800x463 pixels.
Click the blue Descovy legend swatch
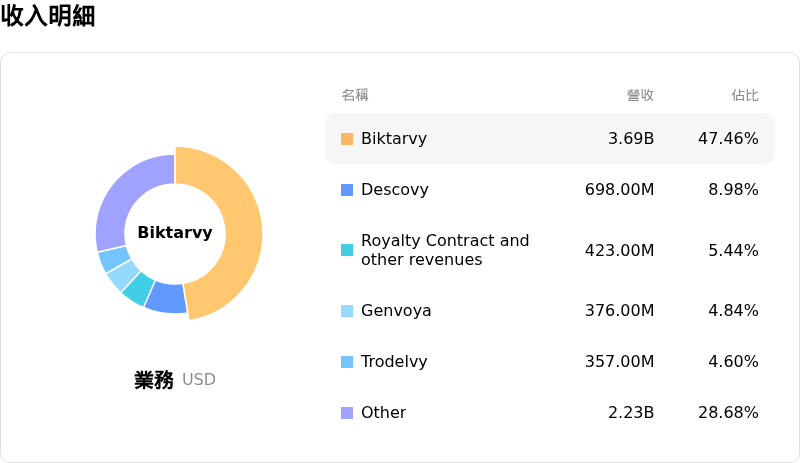coord(347,190)
